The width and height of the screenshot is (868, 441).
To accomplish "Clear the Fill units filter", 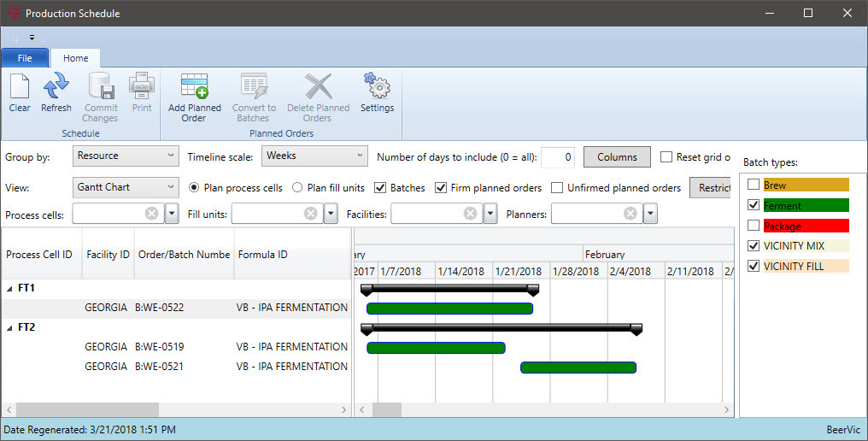I will pos(311,214).
